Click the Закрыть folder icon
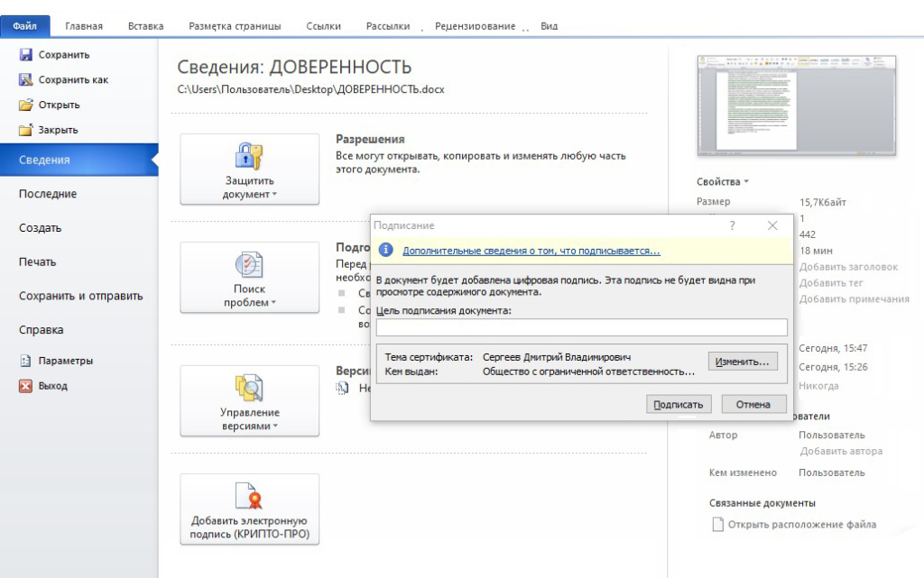The width and height of the screenshot is (924, 578). pos(26,130)
